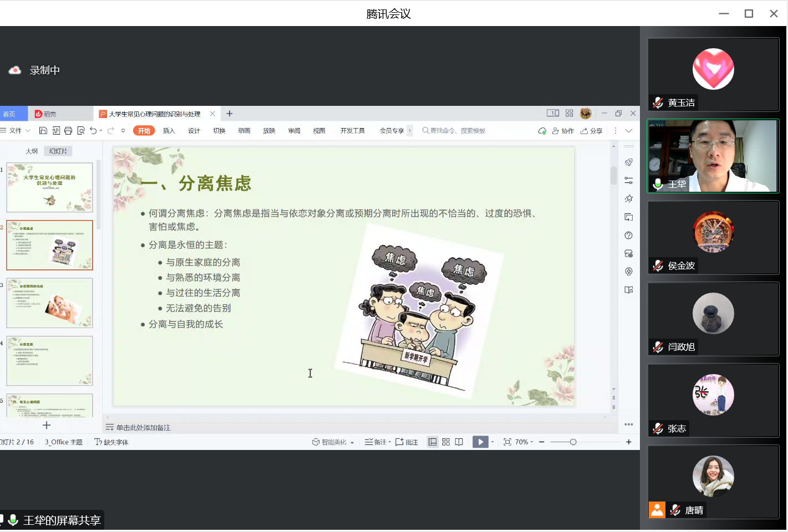Click the workspace count icon
788x532 pixels.
point(553,113)
